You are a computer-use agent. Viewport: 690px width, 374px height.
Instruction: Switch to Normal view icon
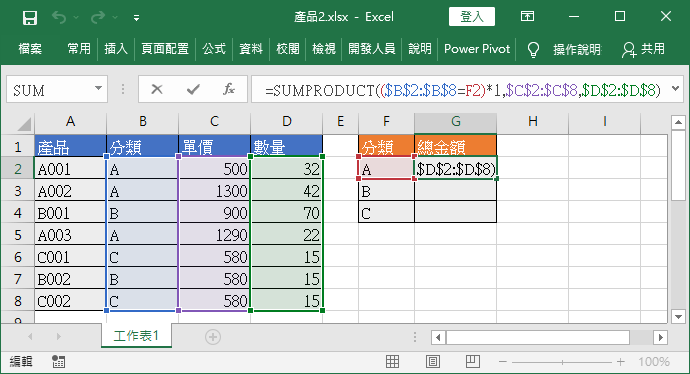(392, 362)
